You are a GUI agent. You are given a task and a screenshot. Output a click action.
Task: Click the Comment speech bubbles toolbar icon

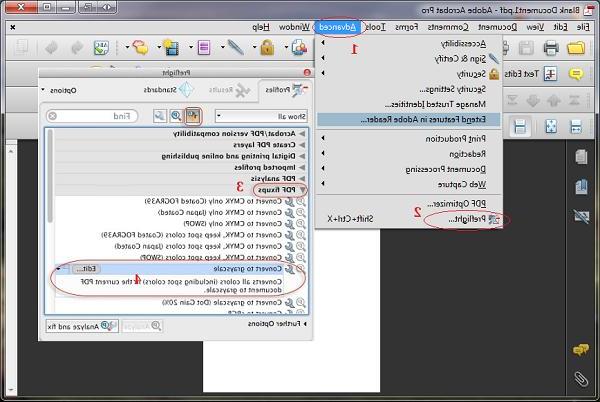point(140,47)
